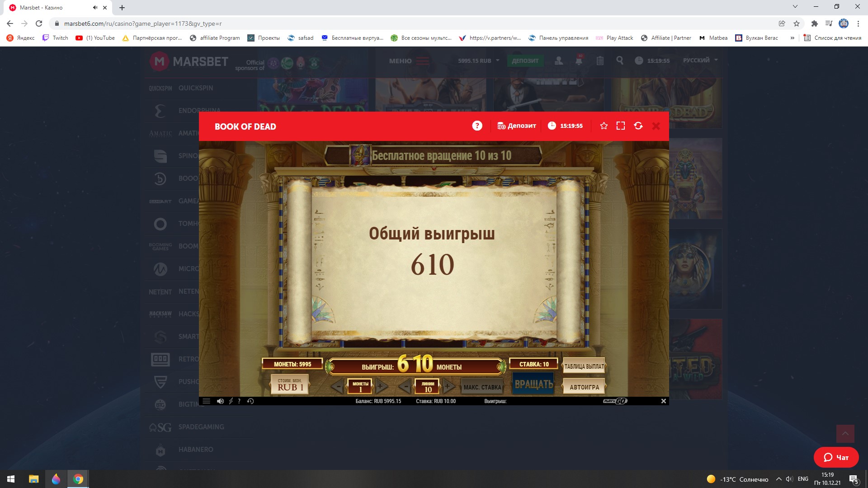
Task: Click the Чат chat widget
Action: 836,457
